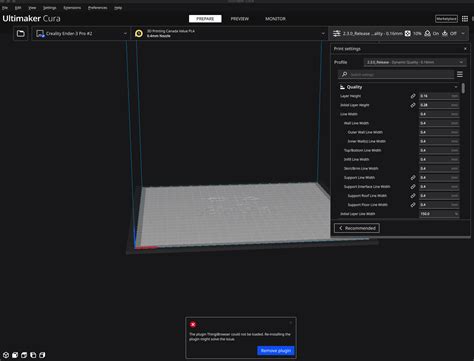Open the grid apps icon near Marketplace
The width and height of the screenshot is (474, 361).
(465, 19)
